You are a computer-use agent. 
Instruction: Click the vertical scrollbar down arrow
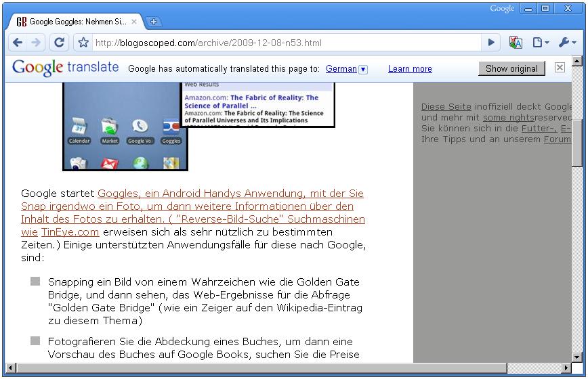coord(577,357)
